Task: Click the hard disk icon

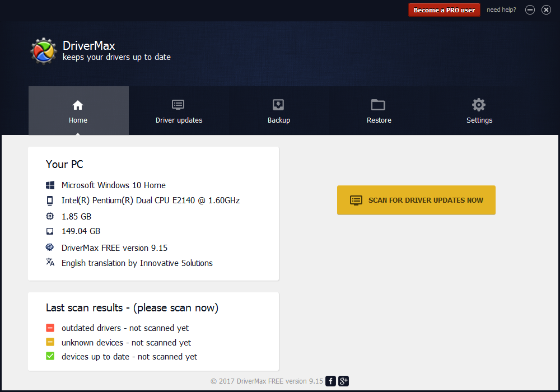Action: tap(50, 231)
